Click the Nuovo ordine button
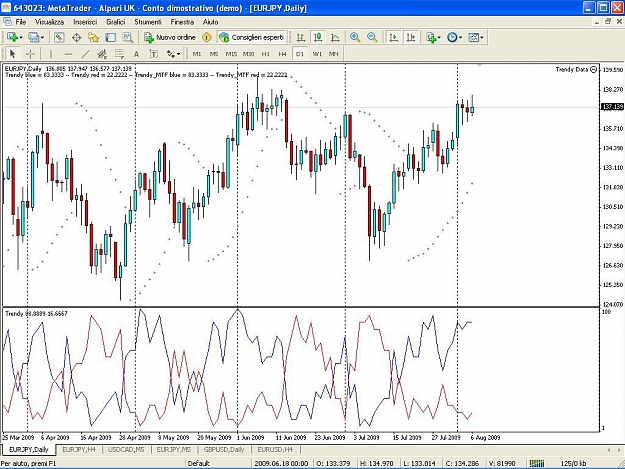Image resolution: width=625 pixels, height=469 pixels. [x=170, y=37]
